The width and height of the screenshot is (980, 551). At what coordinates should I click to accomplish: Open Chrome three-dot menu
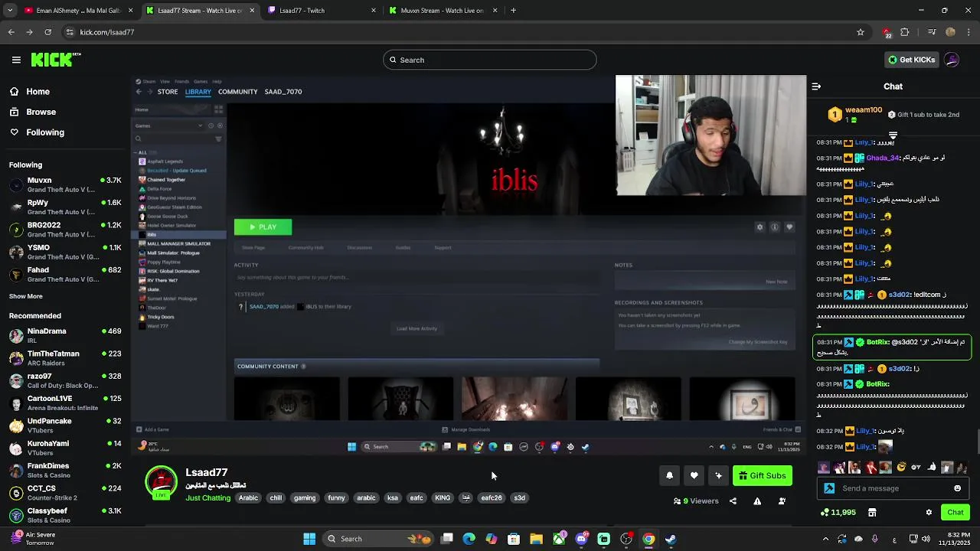[969, 32]
